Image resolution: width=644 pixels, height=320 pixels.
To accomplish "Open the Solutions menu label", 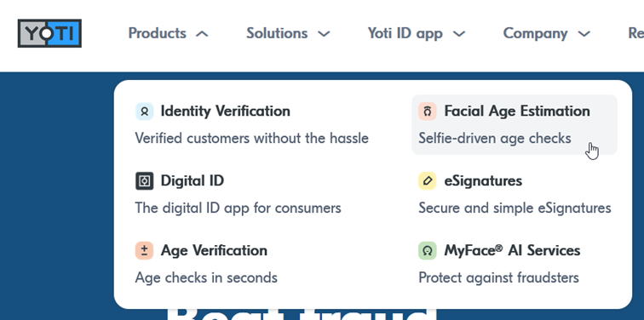I will [x=277, y=33].
